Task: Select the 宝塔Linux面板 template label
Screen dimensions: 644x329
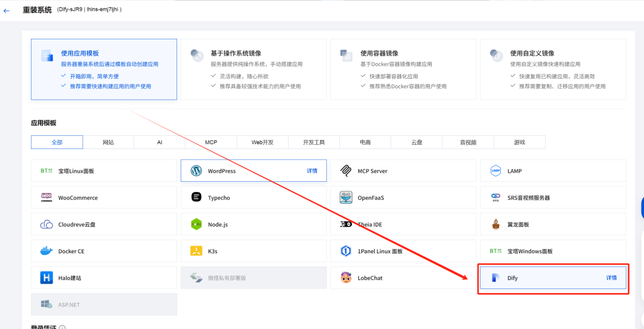Action: click(x=76, y=171)
